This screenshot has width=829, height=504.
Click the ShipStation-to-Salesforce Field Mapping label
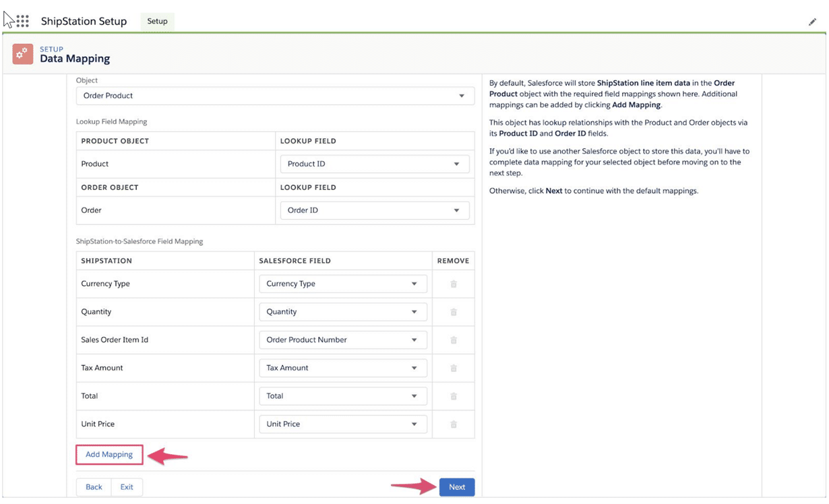point(140,241)
